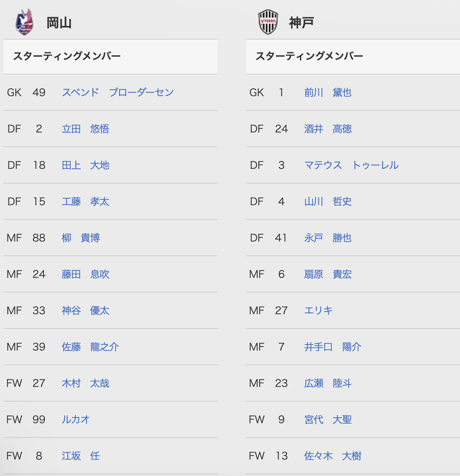Select midfielder エリキ

click(x=318, y=310)
